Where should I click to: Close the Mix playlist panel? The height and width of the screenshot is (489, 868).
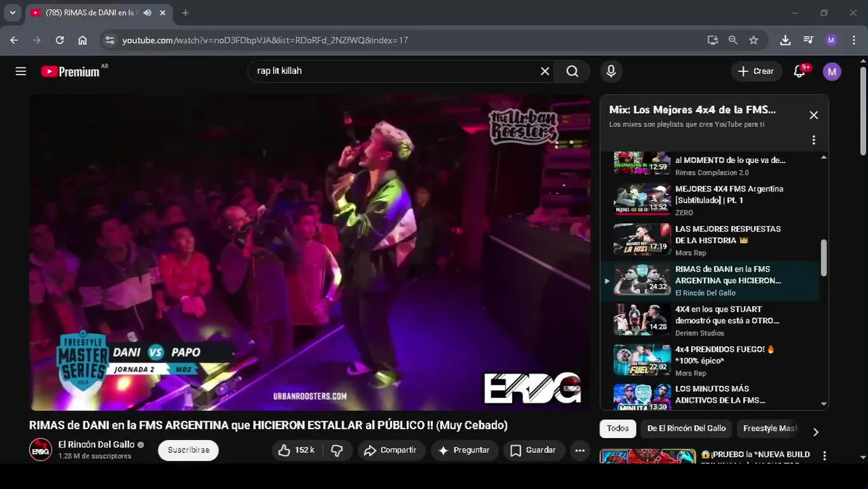[814, 115]
